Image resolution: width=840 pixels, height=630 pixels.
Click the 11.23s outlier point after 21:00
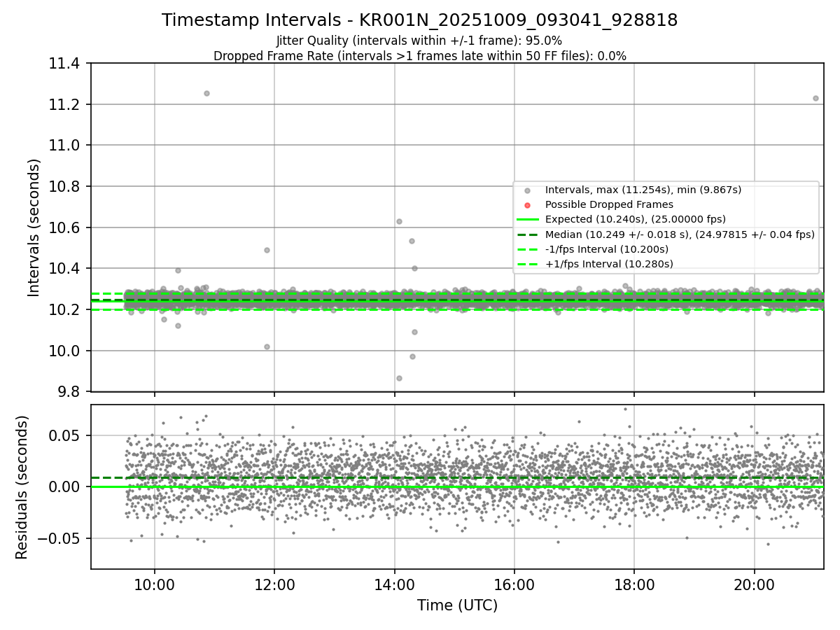coord(815,98)
